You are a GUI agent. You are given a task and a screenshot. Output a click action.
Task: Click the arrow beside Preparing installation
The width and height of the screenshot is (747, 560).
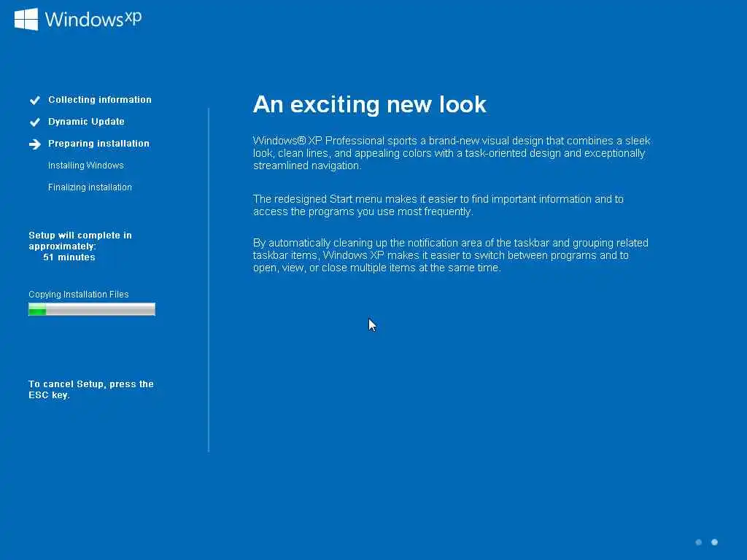[x=35, y=144]
